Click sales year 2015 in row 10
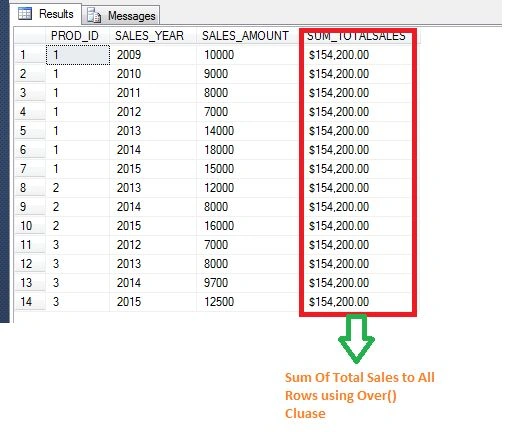519x432 pixels. (153, 226)
